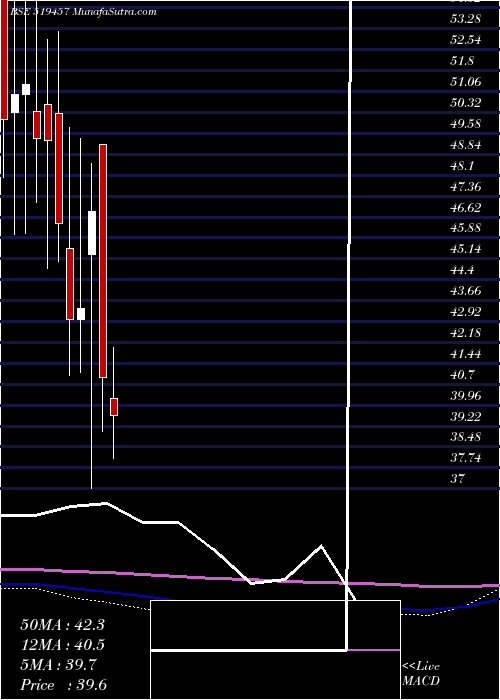The height and width of the screenshot is (700, 500).
Task: Select the Price : 39.6 reading
Action: (x=64, y=685)
